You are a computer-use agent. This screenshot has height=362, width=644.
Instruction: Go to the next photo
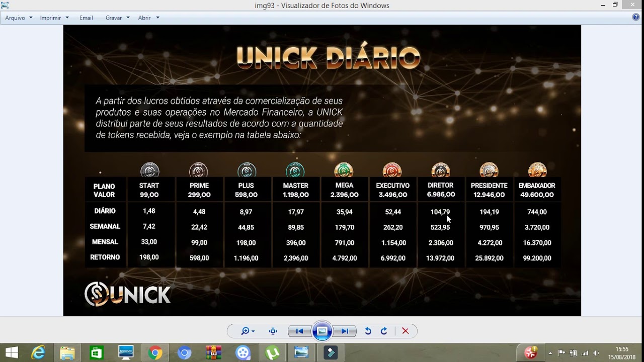click(345, 331)
